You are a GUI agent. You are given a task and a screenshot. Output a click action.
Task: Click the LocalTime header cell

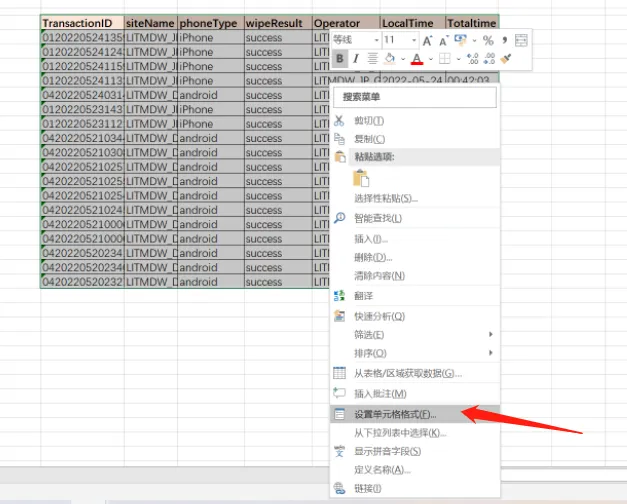[413, 23]
